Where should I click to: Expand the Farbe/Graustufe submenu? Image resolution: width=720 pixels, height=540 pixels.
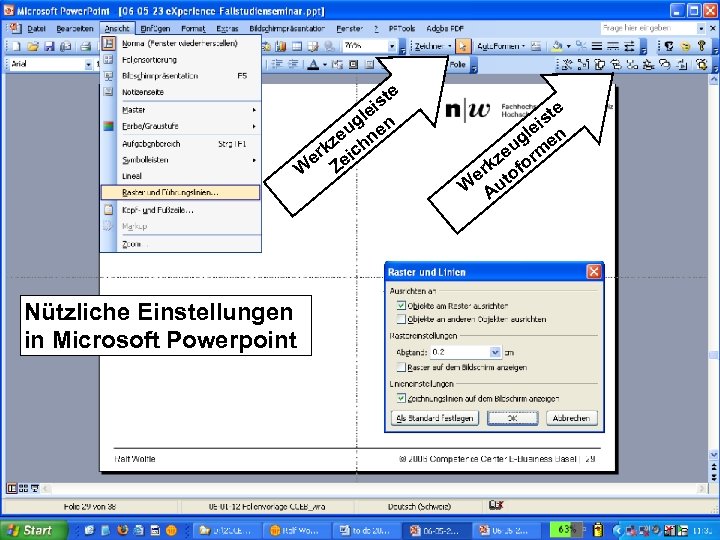point(254,126)
